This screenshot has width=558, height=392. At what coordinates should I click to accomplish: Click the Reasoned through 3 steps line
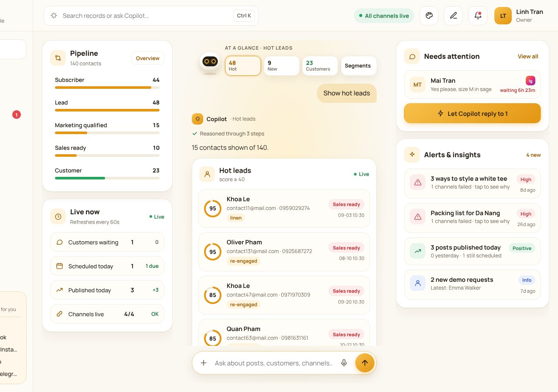click(x=228, y=134)
